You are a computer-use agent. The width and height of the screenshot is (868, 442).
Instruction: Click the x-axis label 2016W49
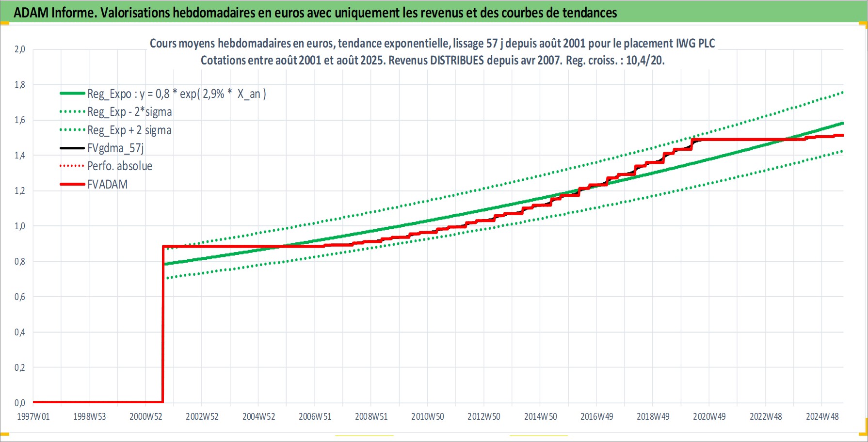[596, 416]
